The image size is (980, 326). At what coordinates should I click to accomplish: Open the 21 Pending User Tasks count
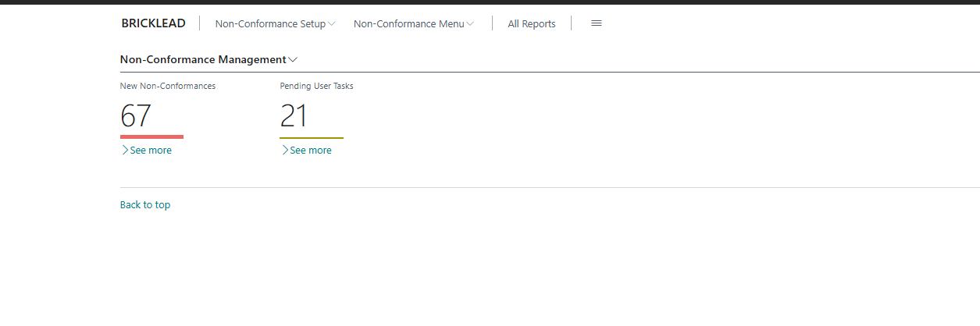(x=294, y=116)
